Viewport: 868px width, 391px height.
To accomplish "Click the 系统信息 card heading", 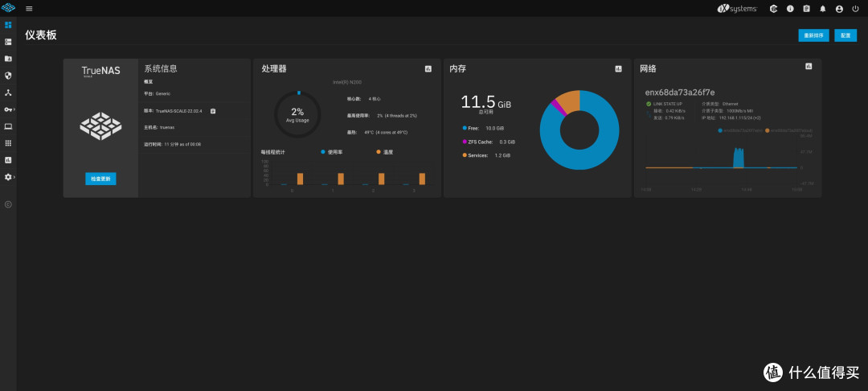I will pyautogui.click(x=161, y=68).
